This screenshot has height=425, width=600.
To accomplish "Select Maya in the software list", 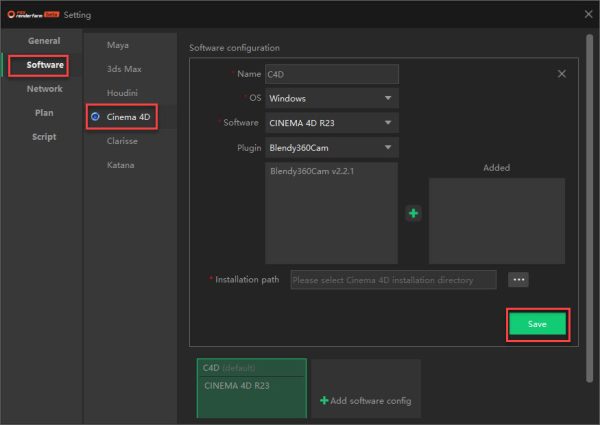I will (x=118, y=45).
